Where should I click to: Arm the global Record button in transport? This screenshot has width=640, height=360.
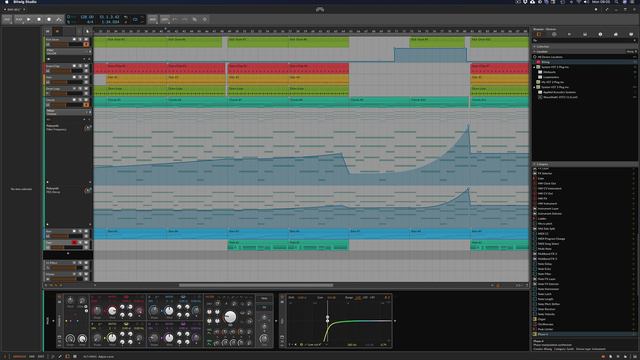[x=49, y=19]
